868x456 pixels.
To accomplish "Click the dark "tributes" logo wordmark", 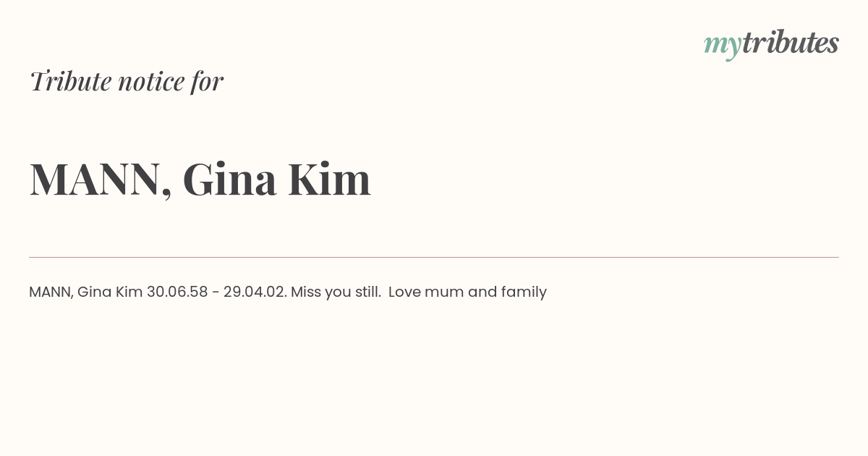I will (x=791, y=43).
